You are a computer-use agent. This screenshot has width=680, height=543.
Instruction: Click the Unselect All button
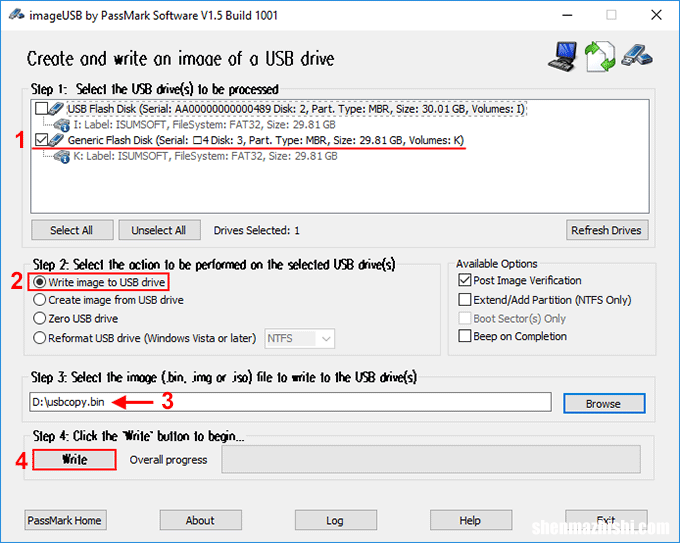click(x=160, y=230)
